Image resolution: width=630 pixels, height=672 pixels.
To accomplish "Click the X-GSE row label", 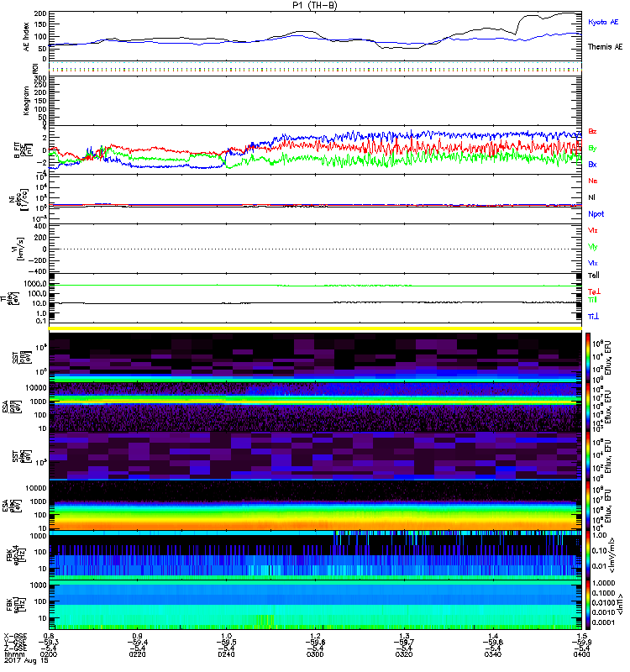I will click(x=15, y=636).
